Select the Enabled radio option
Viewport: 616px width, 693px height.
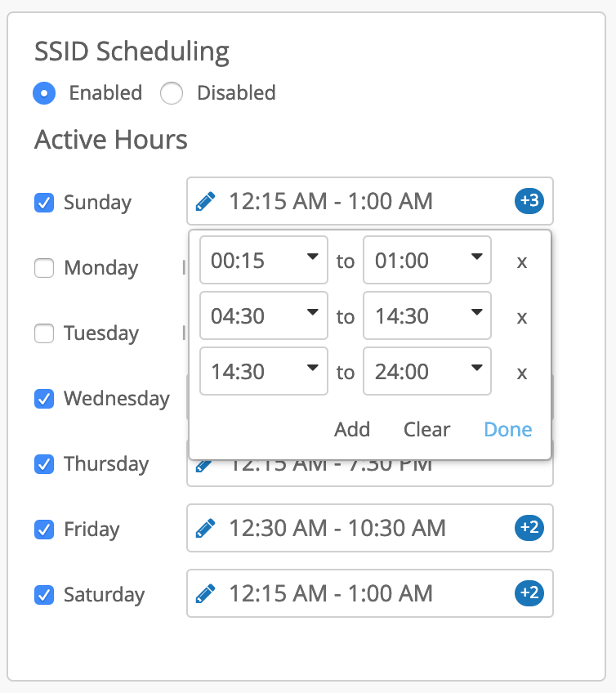[44, 93]
